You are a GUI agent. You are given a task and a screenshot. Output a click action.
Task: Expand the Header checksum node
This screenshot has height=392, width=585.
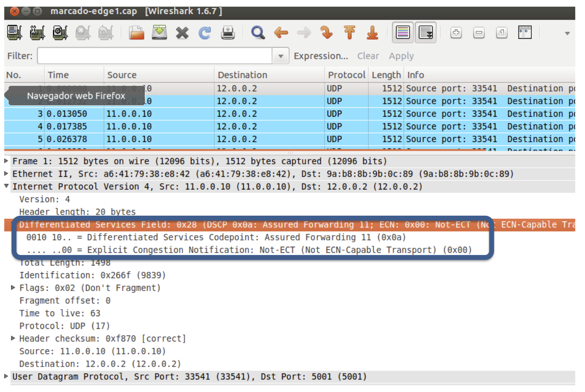click(13, 338)
